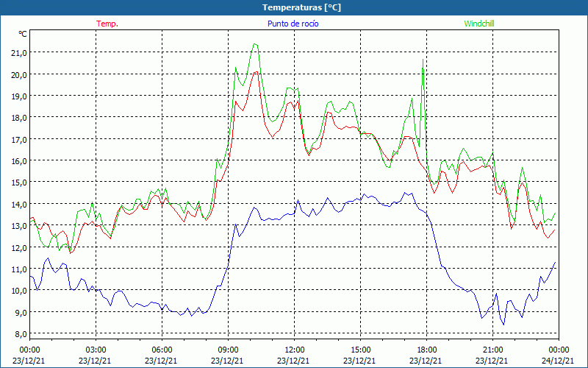Click the 12,0 y-axis value
The height and width of the screenshot is (368, 588).
(19, 247)
